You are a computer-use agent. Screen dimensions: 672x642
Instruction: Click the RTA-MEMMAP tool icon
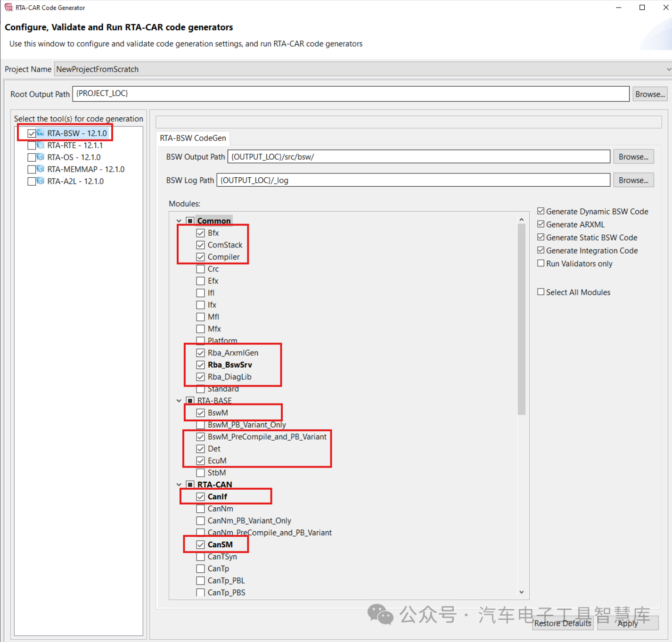(x=41, y=169)
